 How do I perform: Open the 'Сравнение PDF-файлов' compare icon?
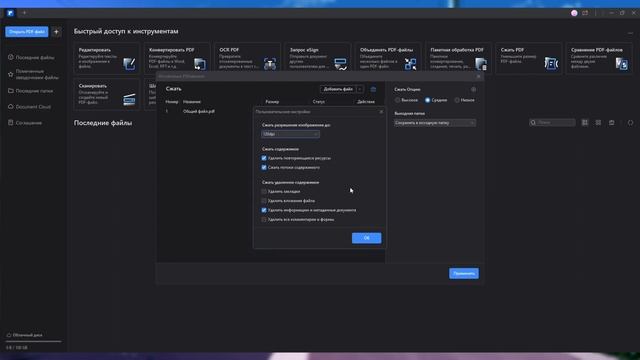pos(622,64)
